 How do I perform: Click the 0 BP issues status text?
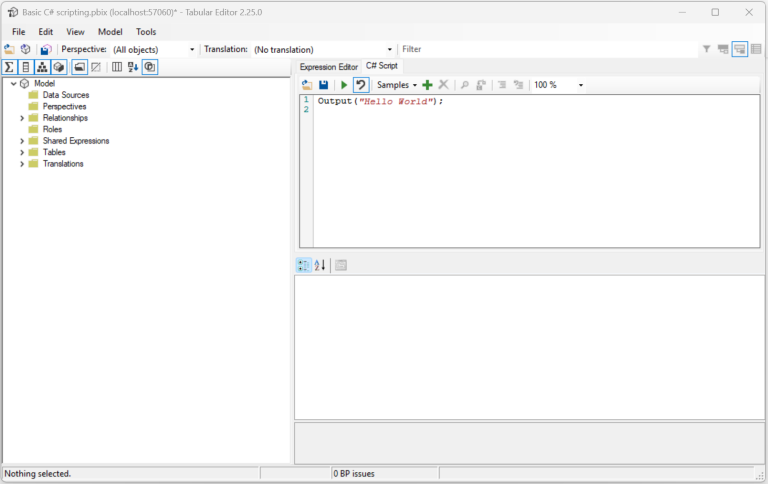(354, 474)
